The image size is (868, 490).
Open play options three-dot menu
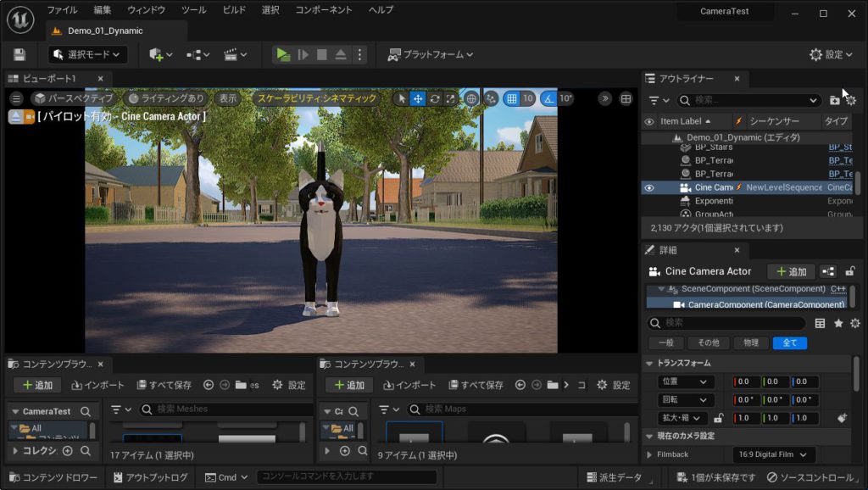(x=359, y=54)
